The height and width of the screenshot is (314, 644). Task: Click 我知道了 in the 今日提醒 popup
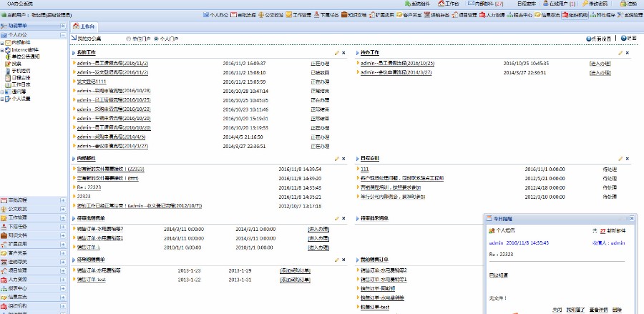(575, 310)
